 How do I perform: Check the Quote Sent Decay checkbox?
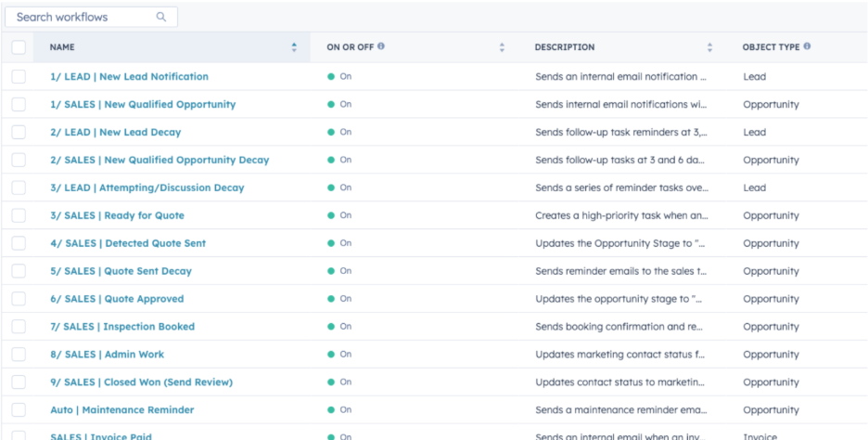coord(19,270)
